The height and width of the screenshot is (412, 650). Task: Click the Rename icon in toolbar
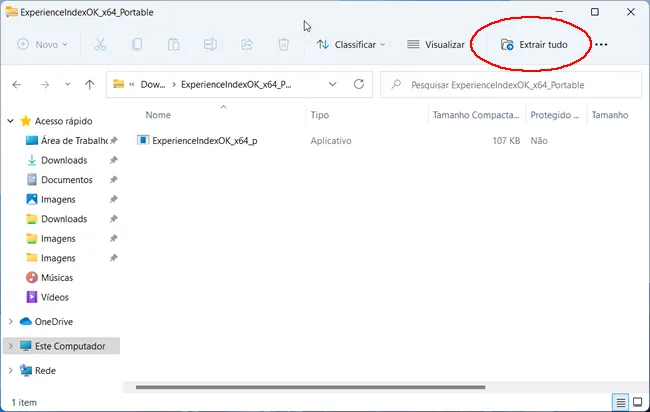point(210,44)
